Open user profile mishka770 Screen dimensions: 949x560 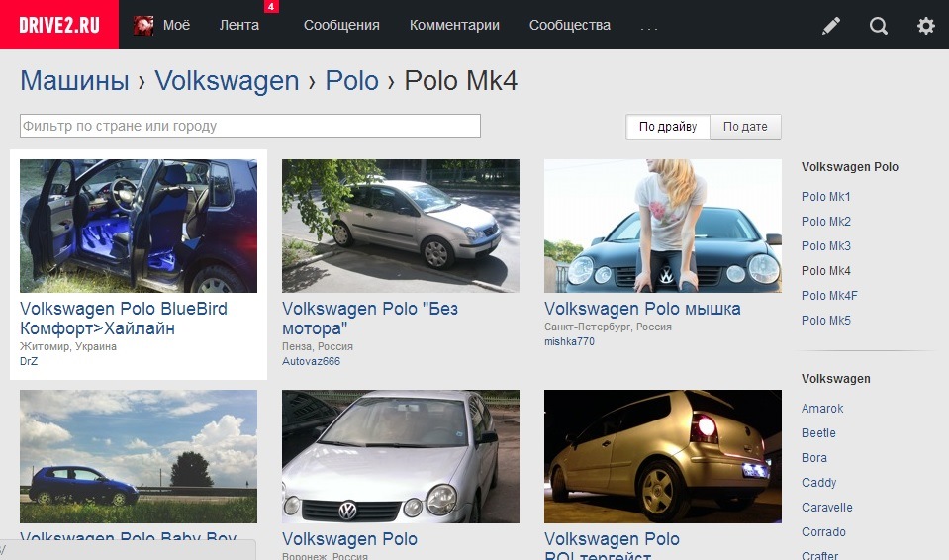[569, 341]
